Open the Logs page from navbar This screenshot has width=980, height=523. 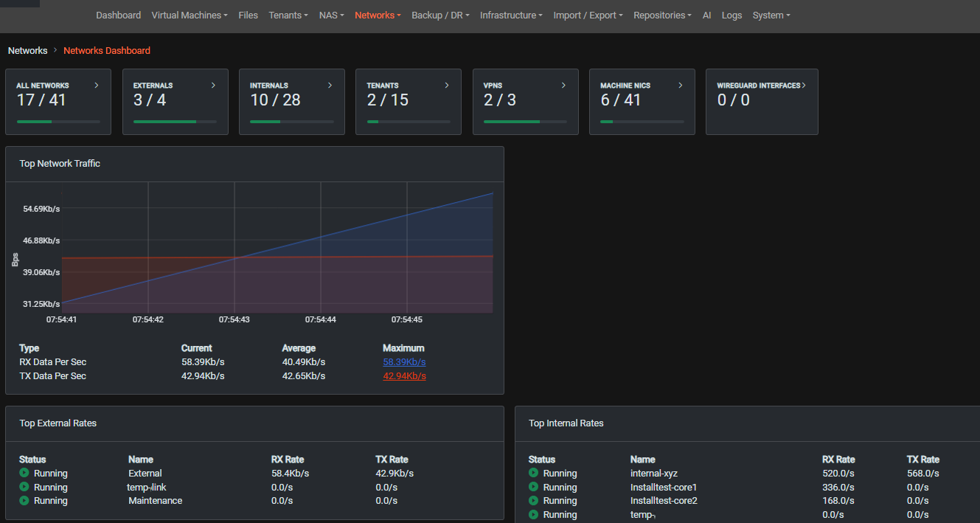tap(731, 15)
